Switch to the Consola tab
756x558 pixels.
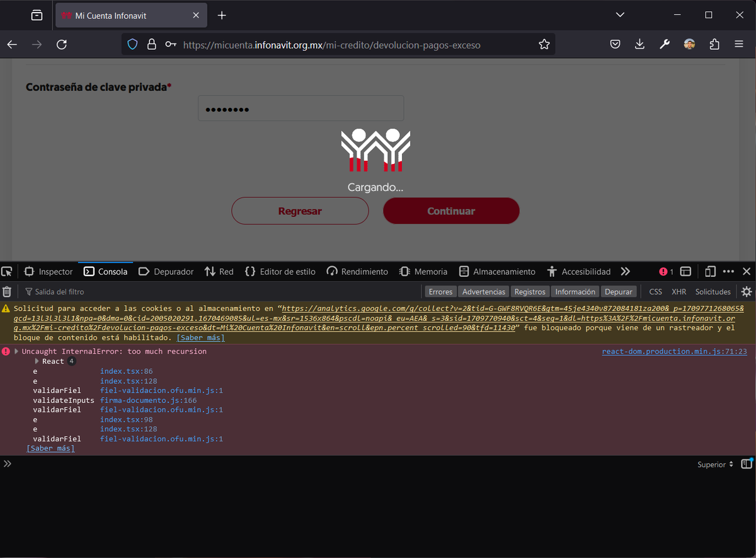pos(105,272)
